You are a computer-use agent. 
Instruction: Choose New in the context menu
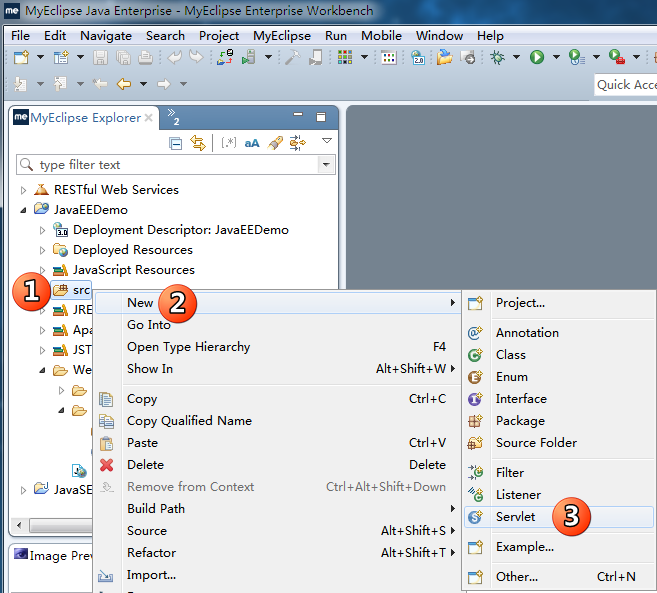pos(278,303)
